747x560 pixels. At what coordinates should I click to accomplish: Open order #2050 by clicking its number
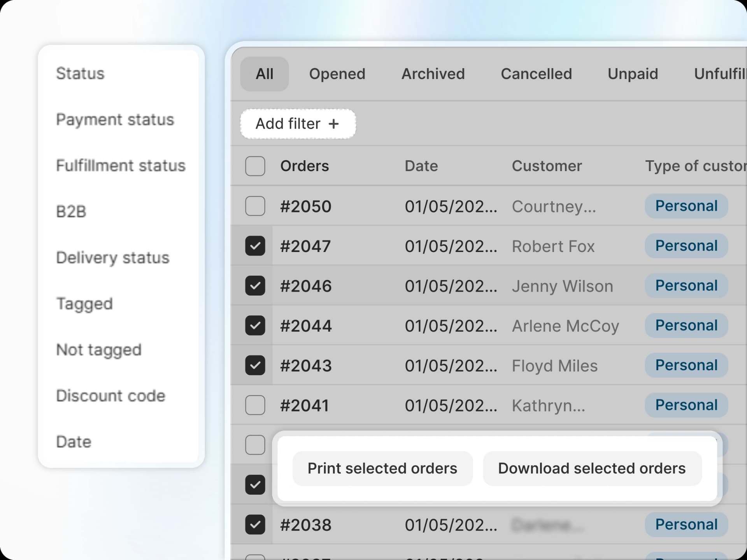[x=306, y=206]
